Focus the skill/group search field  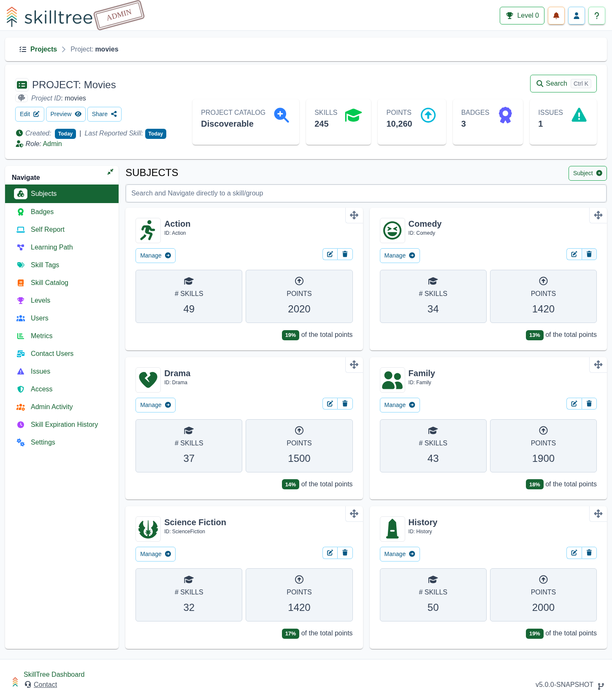point(366,193)
